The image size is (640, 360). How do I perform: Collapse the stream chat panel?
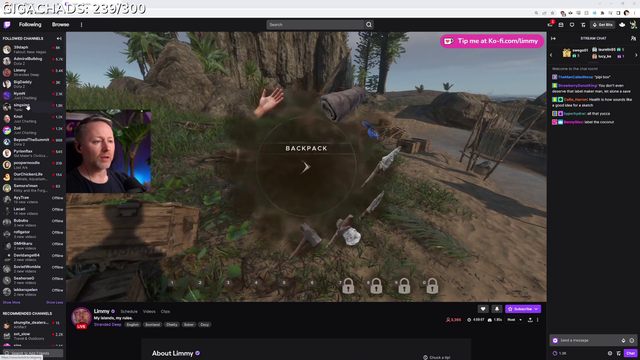(553, 38)
